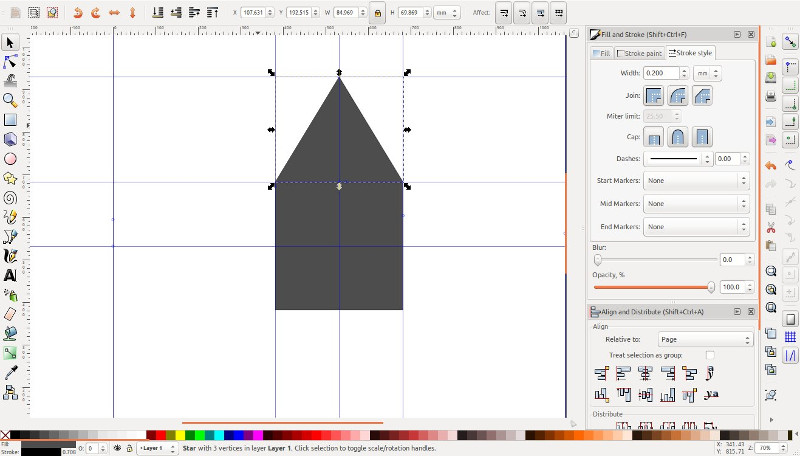The width and height of the screenshot is (800, 456).
Task: Choose round cap style
Action: (678, 137)
